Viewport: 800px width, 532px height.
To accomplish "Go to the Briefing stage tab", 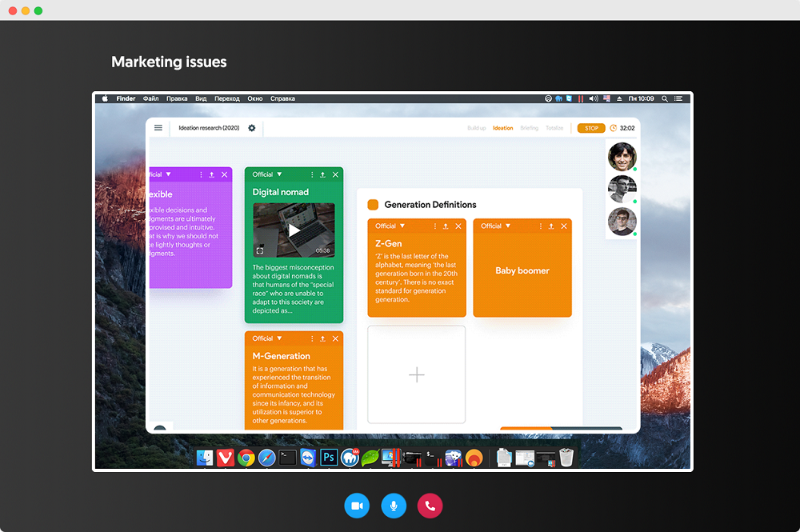I will point(529,128).
